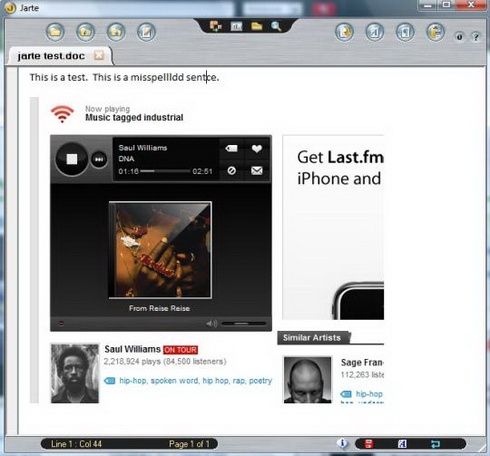Image resolution: width=490 pixels, height=456 pixels.
Task: Open the File folder menu round button
Action: [x=55, y=32]
